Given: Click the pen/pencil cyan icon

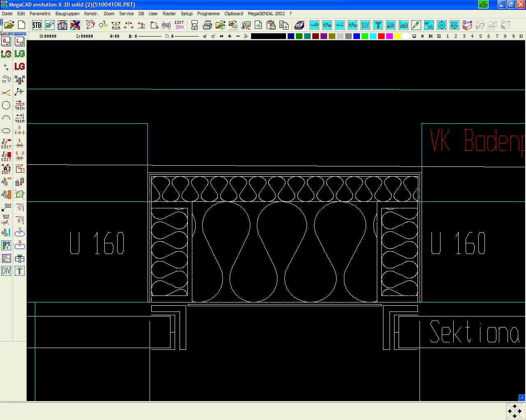Looking at the screenshot, I should [416, 25].
